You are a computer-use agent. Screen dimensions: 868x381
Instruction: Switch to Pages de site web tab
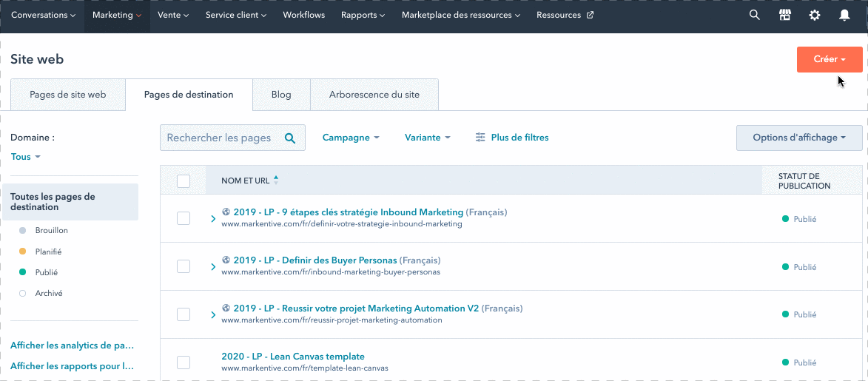[x=68, y=94]
